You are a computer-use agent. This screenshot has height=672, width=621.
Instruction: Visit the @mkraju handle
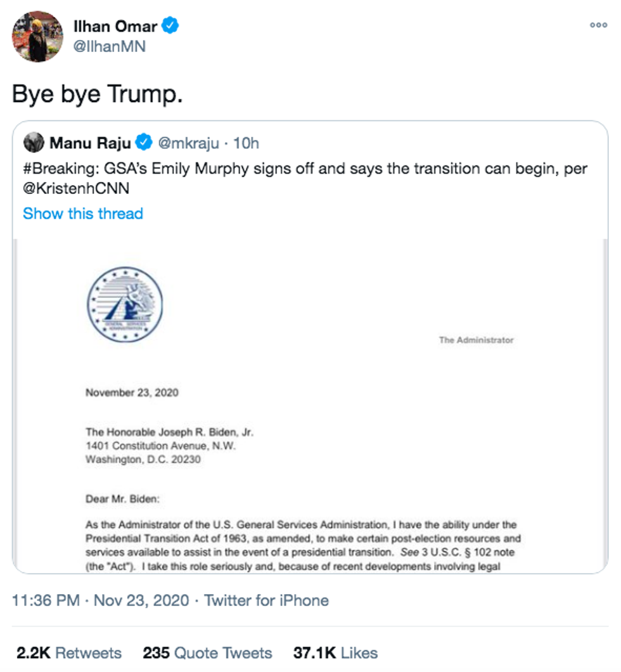(x=188, y=143)
